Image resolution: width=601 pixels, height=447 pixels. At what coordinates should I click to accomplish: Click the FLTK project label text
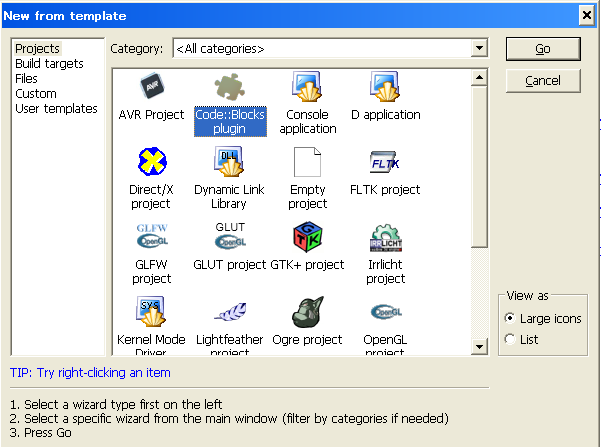point(385,190)
